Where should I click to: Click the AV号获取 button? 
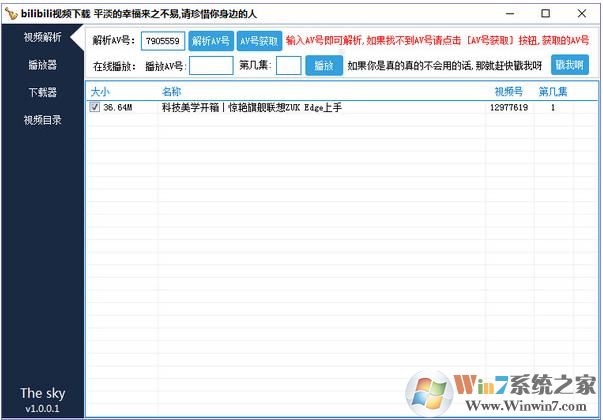(x=259, y=41)
